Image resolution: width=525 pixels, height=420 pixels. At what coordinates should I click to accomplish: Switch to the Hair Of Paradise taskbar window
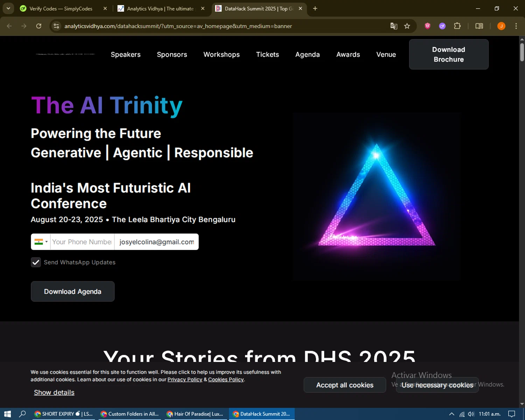coord(195,414)
